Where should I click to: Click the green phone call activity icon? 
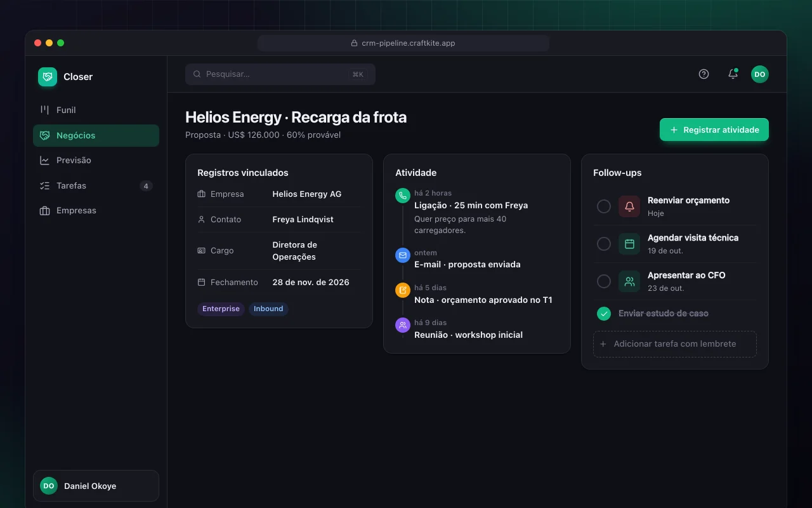click(x=403, y=196)
